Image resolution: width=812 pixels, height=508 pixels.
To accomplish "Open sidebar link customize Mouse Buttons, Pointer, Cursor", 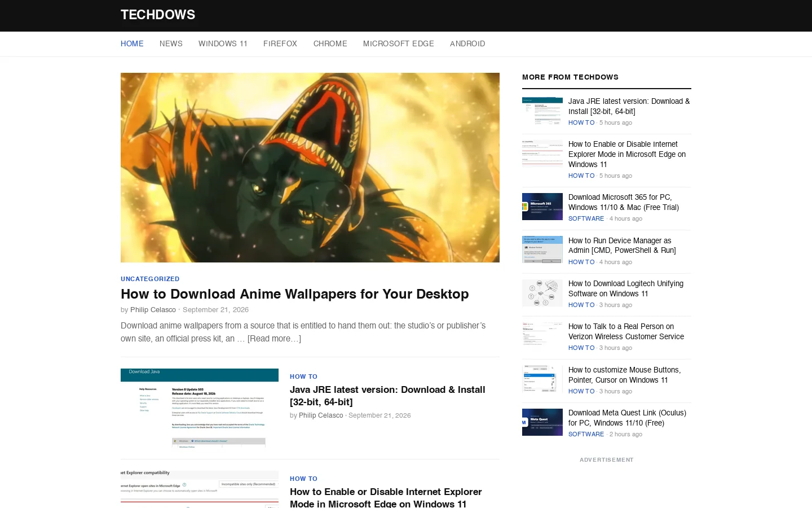I will pos(624,375).
